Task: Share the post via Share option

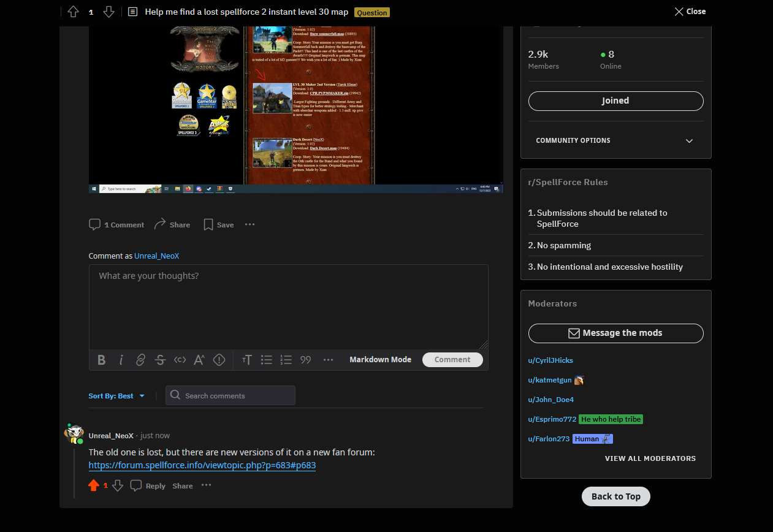Action: (172, 225)
